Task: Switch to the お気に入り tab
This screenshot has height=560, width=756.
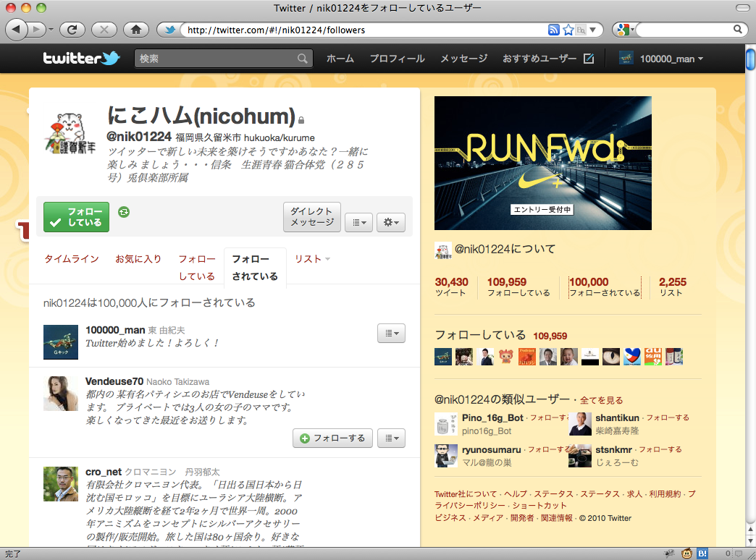Action: point(138,259)
